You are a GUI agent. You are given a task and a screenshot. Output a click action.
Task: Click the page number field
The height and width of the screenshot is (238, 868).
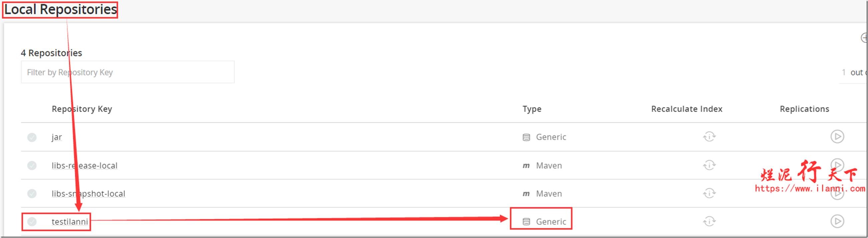coord(843,72)
